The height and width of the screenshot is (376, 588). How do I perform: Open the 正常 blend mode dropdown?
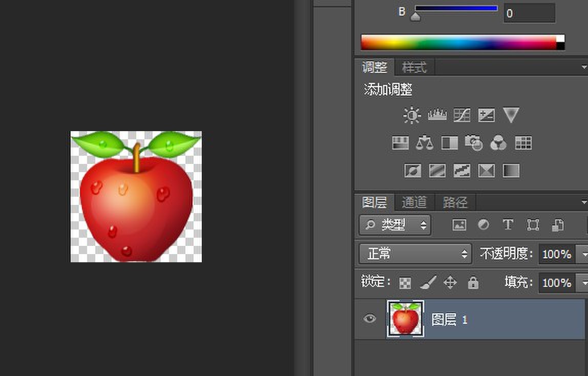tap(415, 254)
